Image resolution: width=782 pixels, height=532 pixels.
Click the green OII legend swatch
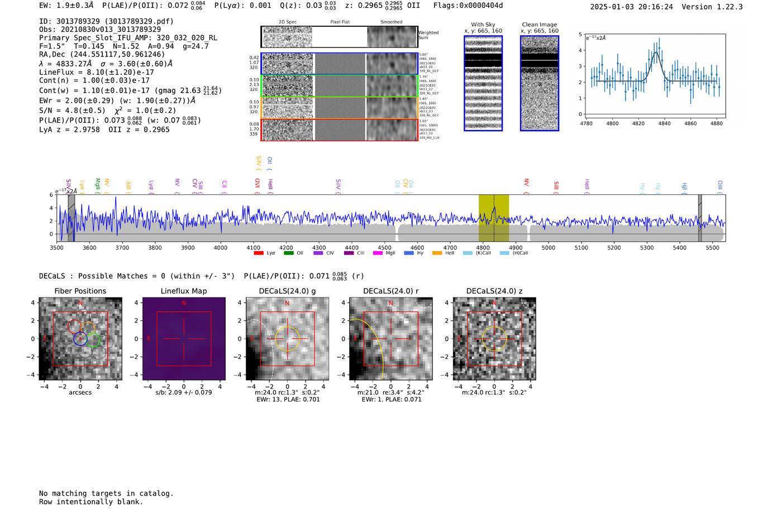pyautogui.click(x=288, y=253)
